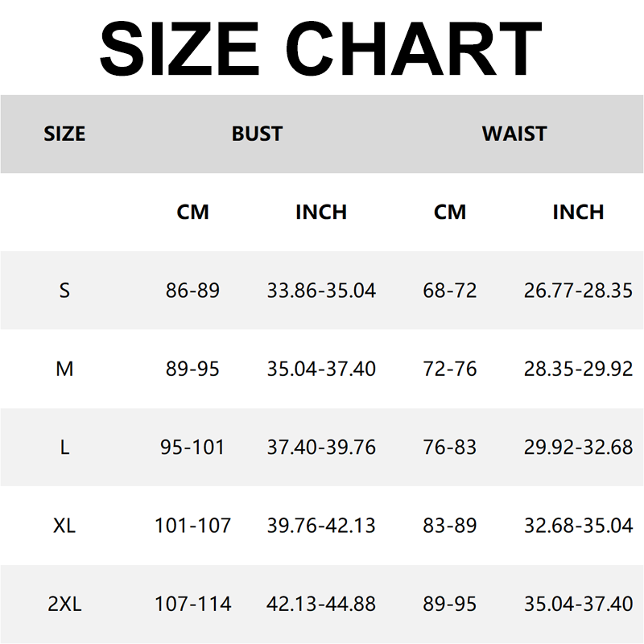Click the XL size row label
This screenshot has width=644, height=644.
point(64,526)
